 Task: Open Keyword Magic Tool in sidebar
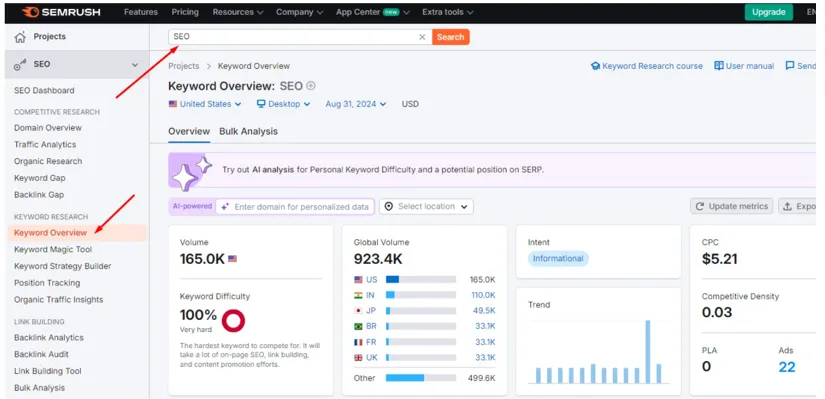click(x=53, y=250)
